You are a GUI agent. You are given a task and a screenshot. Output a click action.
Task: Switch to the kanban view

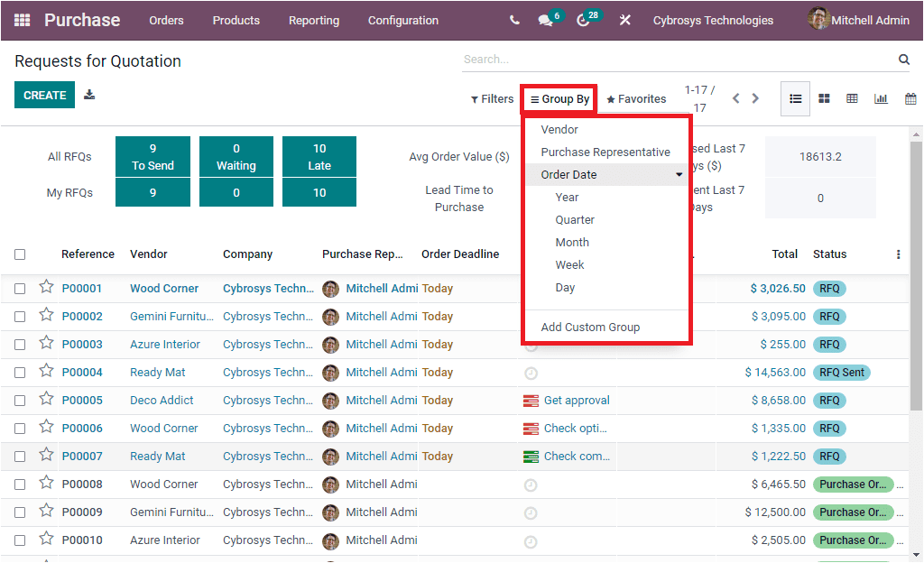coord(824,98)
